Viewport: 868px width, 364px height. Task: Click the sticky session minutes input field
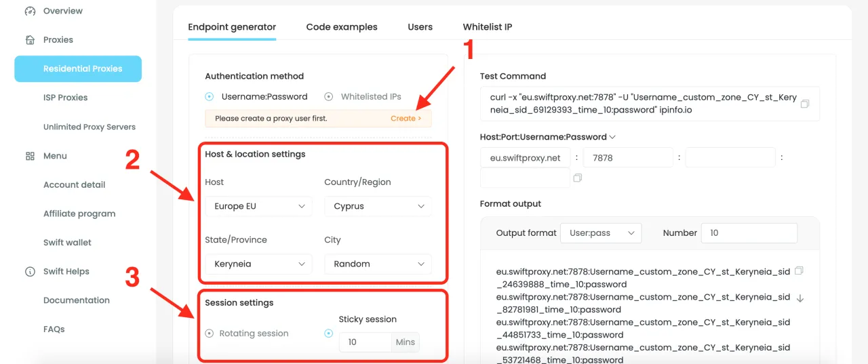[365, 342]
